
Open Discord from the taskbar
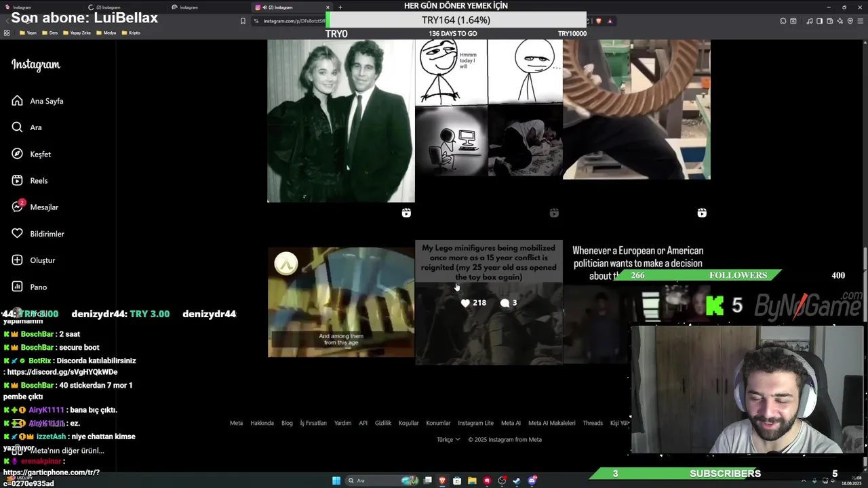532,481
